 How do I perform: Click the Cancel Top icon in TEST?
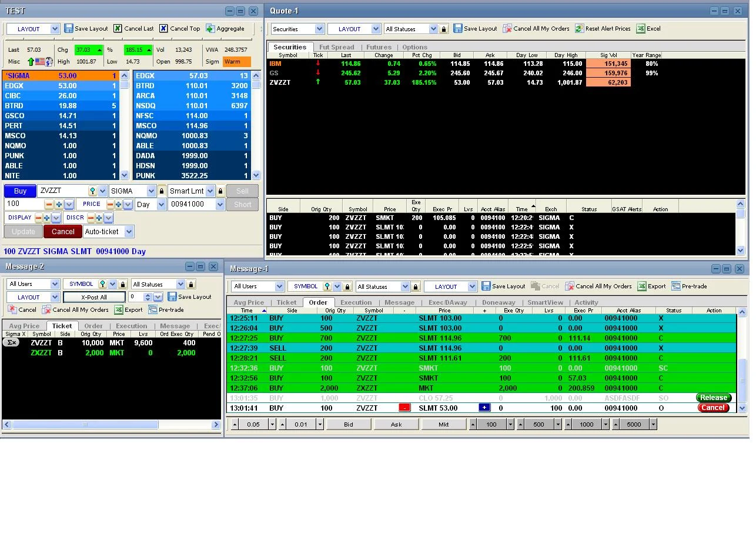pyautogui.click(x=163, y=28)
